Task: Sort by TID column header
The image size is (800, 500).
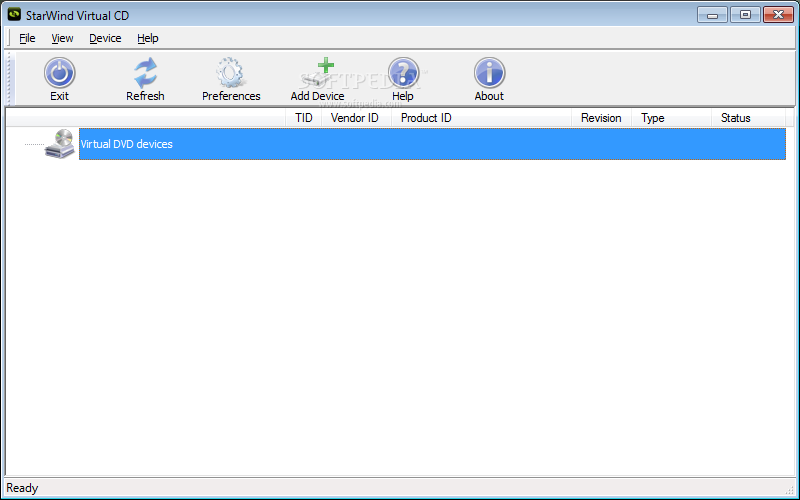Action: click(304, 118)
